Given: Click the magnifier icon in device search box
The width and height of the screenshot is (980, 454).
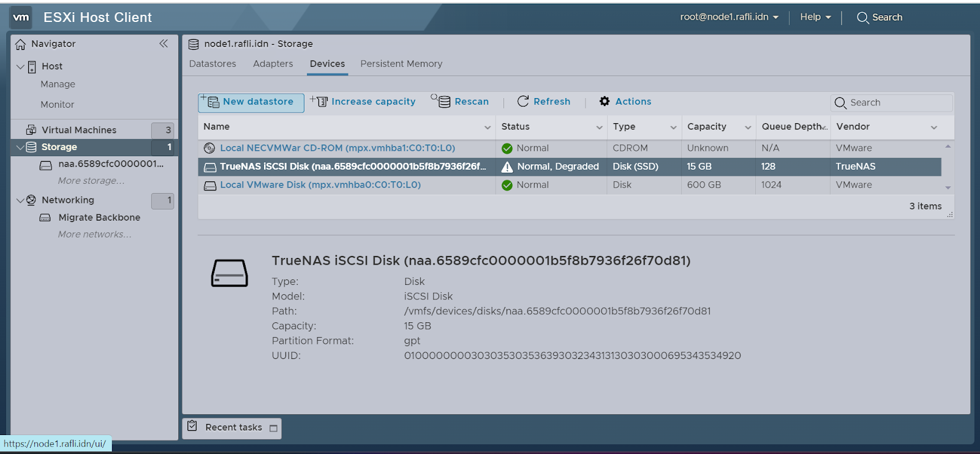Looking at the screenshot, I should [x=840, y=103].
